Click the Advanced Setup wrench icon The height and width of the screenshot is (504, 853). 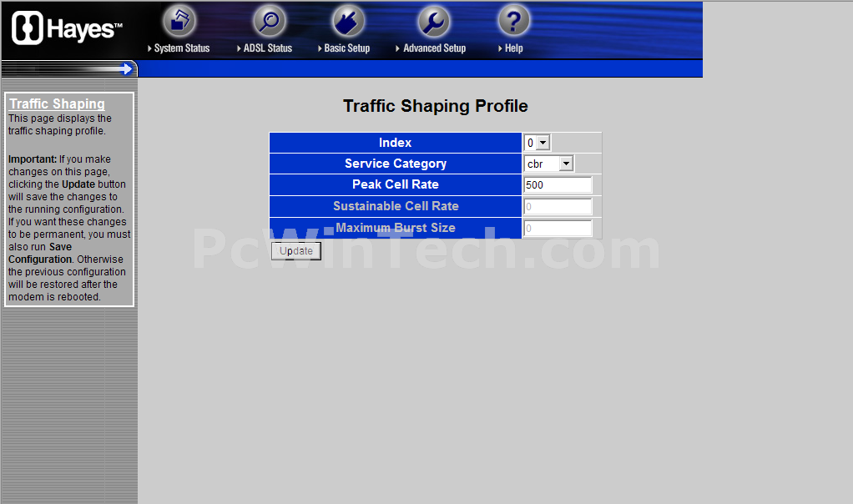coord(433,21)
